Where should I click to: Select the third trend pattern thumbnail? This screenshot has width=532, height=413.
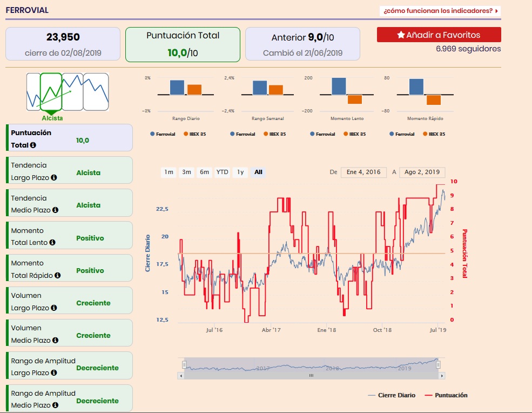tap(72, 92)
